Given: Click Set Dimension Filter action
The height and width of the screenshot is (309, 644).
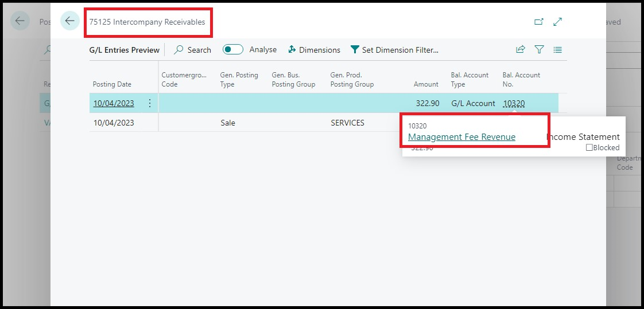Looking at the screenshot, I should (x=395, y=50).
